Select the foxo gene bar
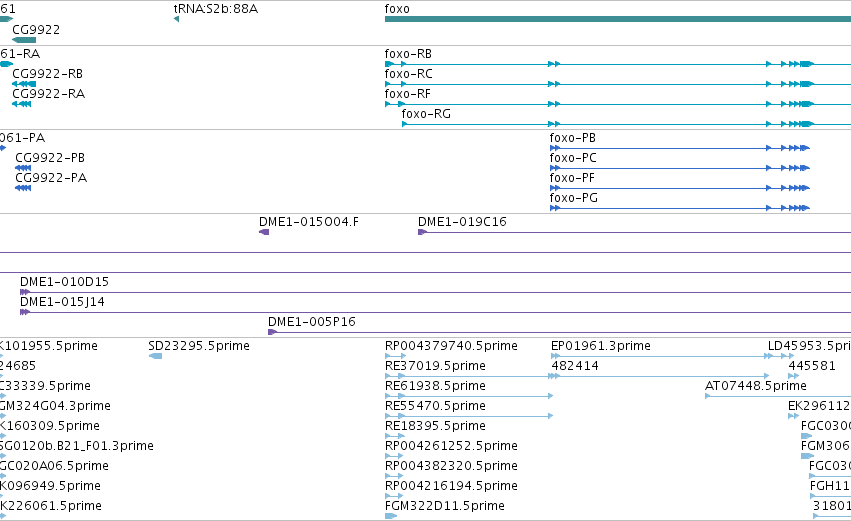This screenshot has width=851, height=521. tap(618, 19)
